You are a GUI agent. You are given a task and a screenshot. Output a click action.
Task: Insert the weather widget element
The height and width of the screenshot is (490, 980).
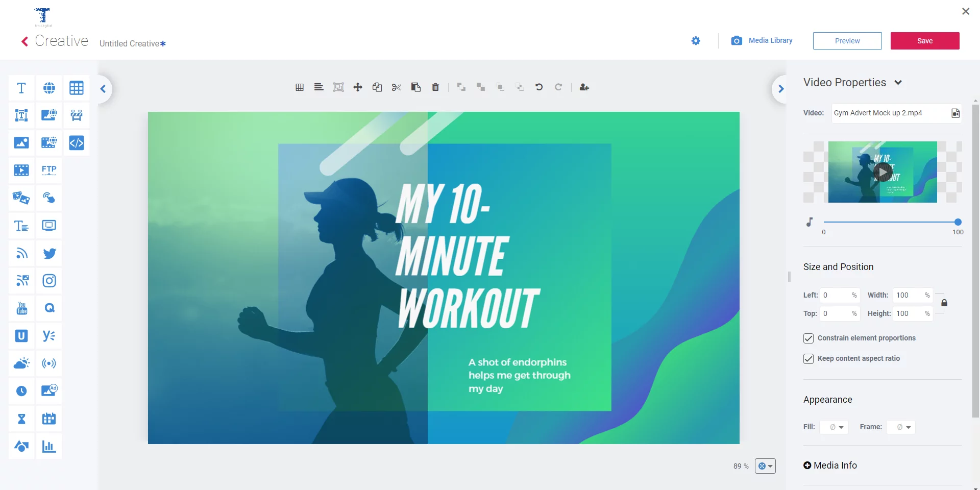[x=21, y=363]
